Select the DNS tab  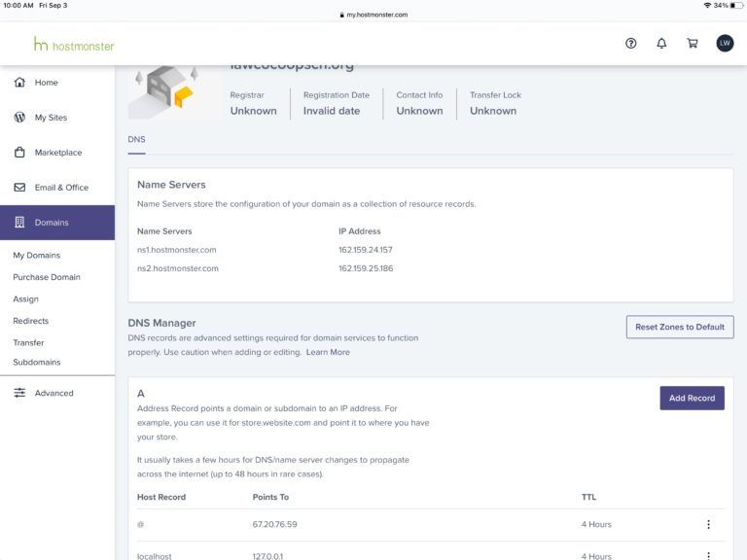[x=136, y=140]
